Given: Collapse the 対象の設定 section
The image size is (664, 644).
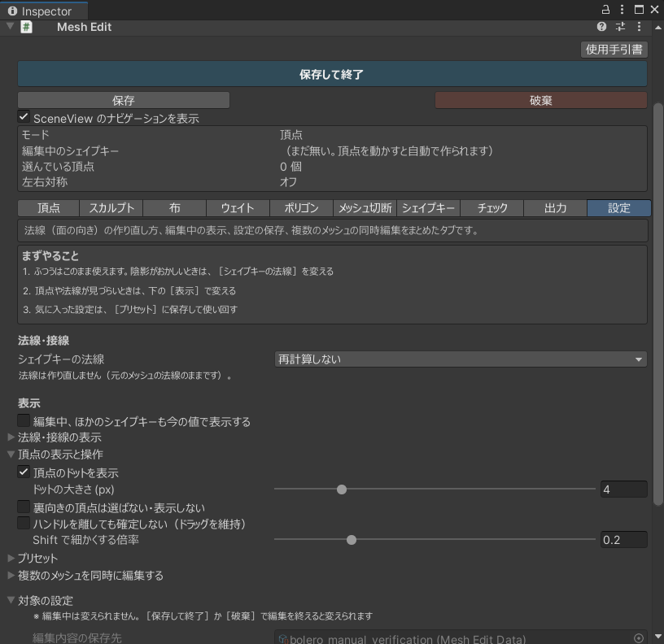Looking at the screenshot, I should click(11, 600).
